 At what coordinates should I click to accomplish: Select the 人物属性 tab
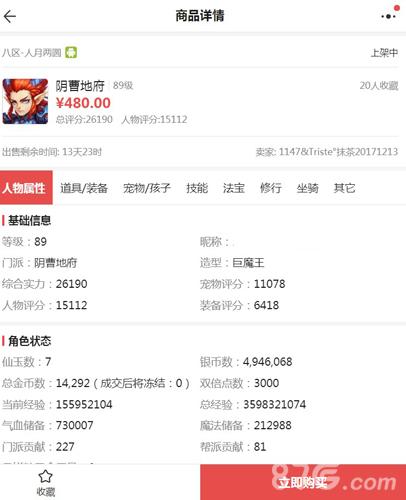(x=26, y=188)
